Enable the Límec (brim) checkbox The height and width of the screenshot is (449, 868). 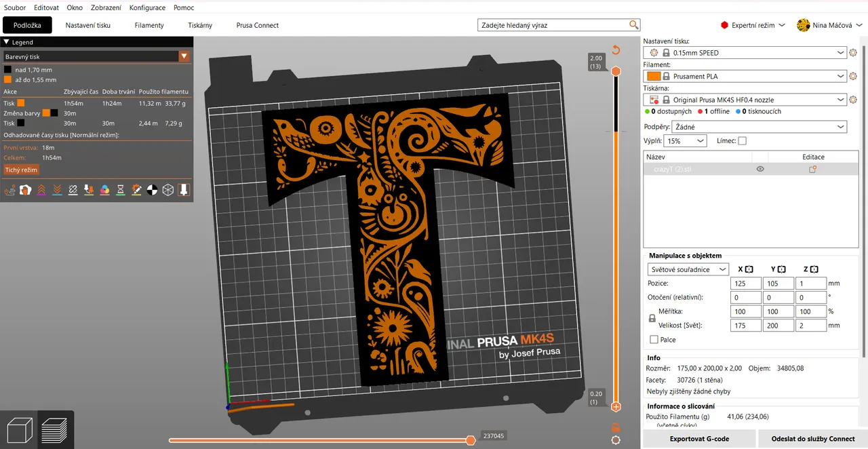coord(742,141)
